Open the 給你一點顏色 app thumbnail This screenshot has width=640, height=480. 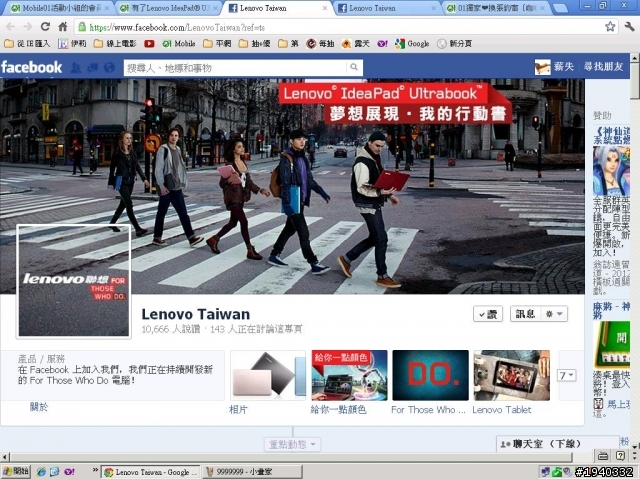tap(349, 375)
